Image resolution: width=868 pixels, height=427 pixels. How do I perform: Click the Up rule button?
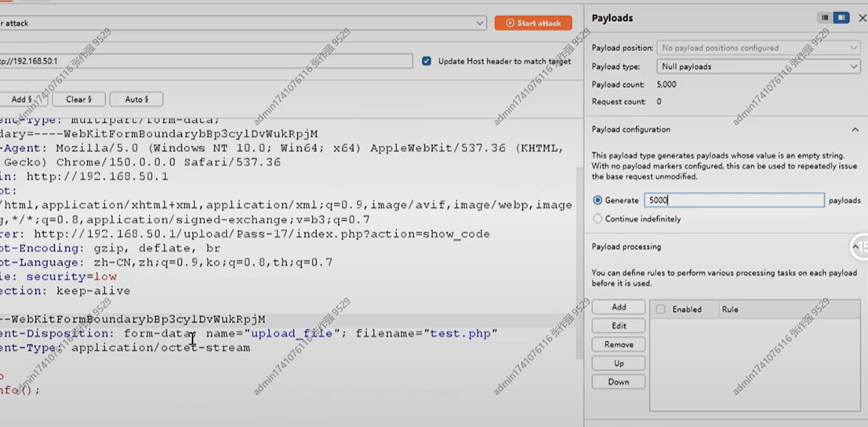pos(619,364)
